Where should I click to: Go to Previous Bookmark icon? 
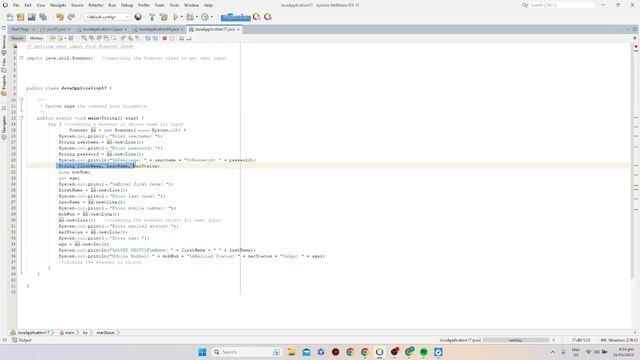click(x=123, y=38)
